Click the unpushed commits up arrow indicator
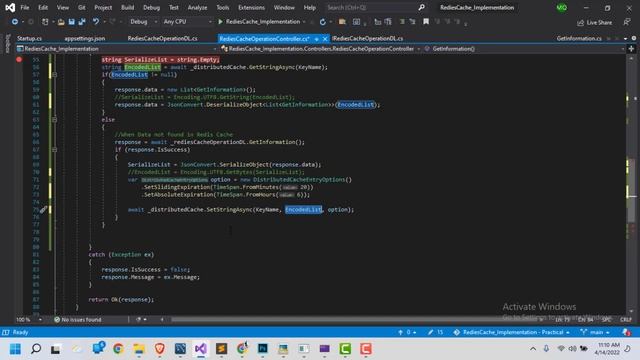Image resolution: width=640 pixels, height=360 pixels. [x=407, y=332]
